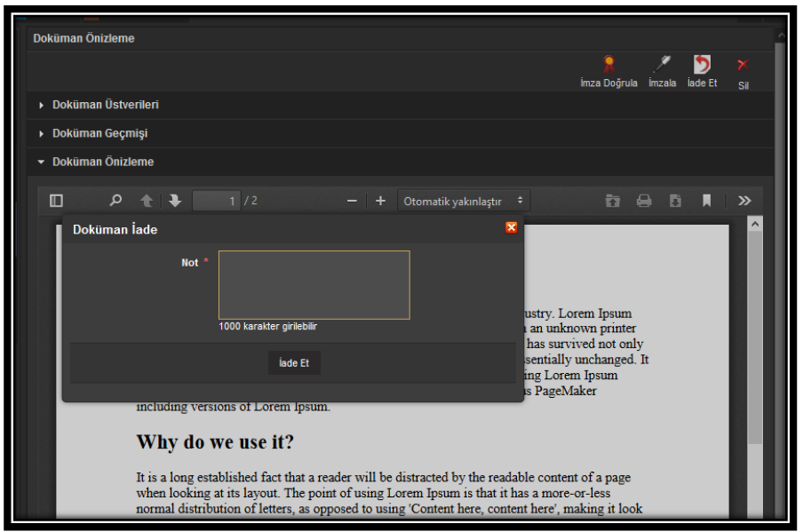Click the download icon in PDF toolbar

click(675, 201)
